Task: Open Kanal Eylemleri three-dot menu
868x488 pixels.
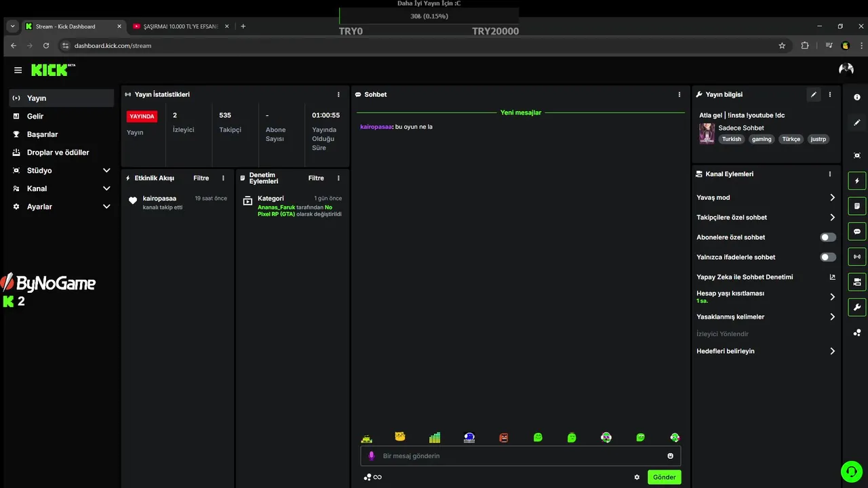Action: point(830,174)
